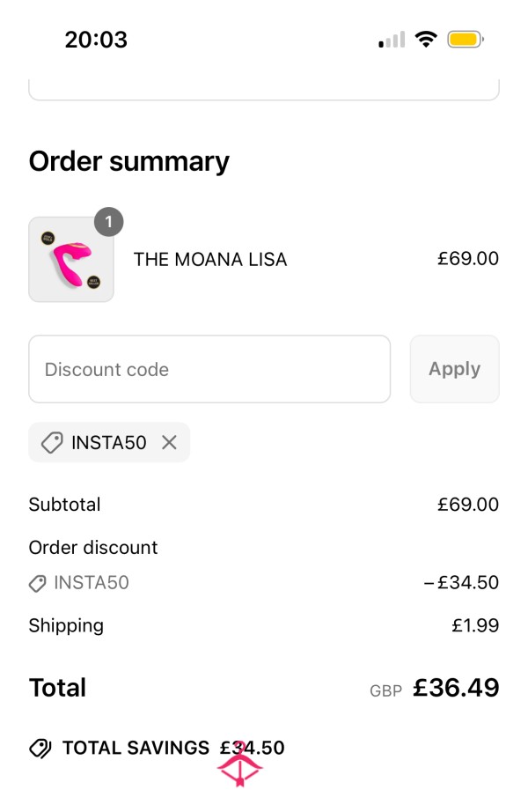
Task: Click the tag icon in INSTA50 chip
Action: tap(52, 443)
